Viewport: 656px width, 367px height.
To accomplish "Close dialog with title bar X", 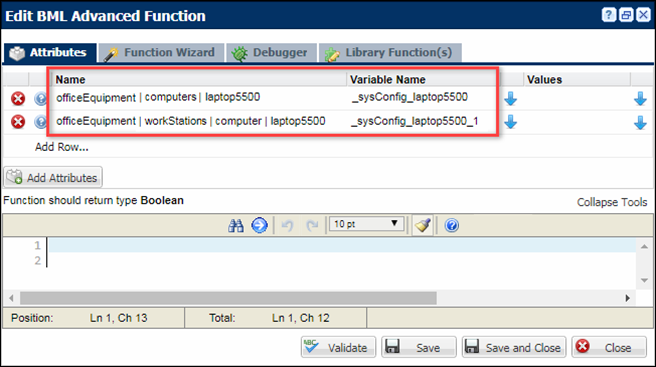I will (643, 15).
